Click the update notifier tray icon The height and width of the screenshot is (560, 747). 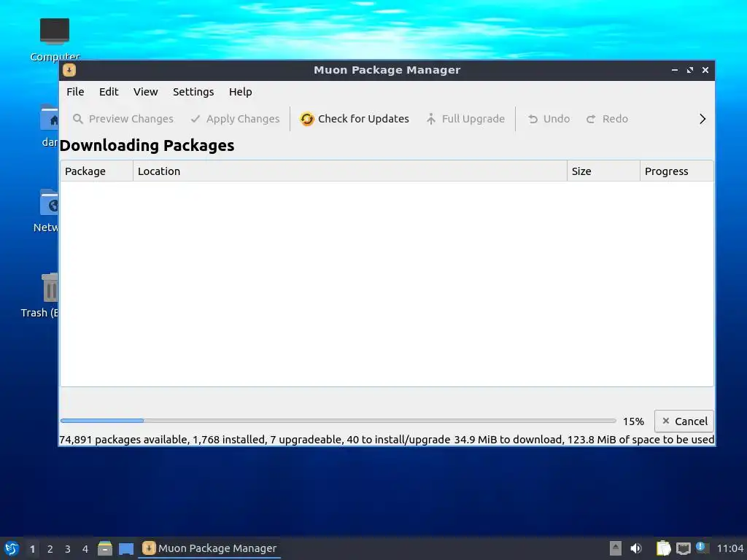702,548
